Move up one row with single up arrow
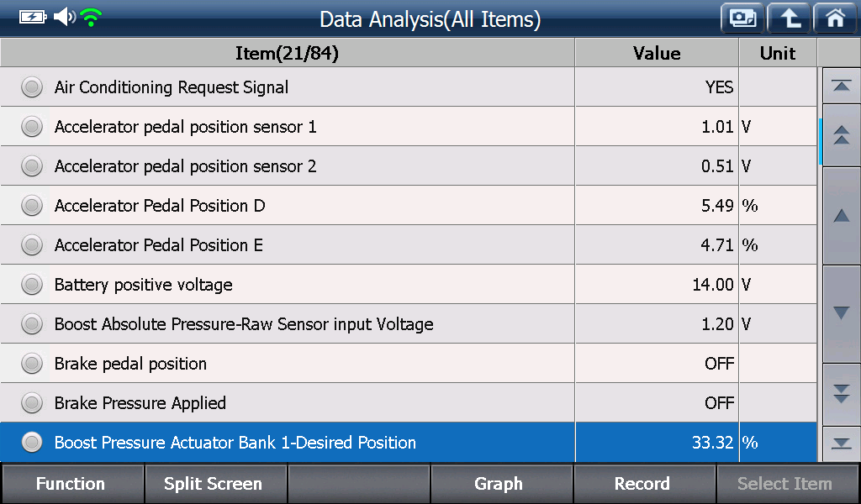This screenshot has width=861, height=504. pyautogui.click(x=841, y=216)
